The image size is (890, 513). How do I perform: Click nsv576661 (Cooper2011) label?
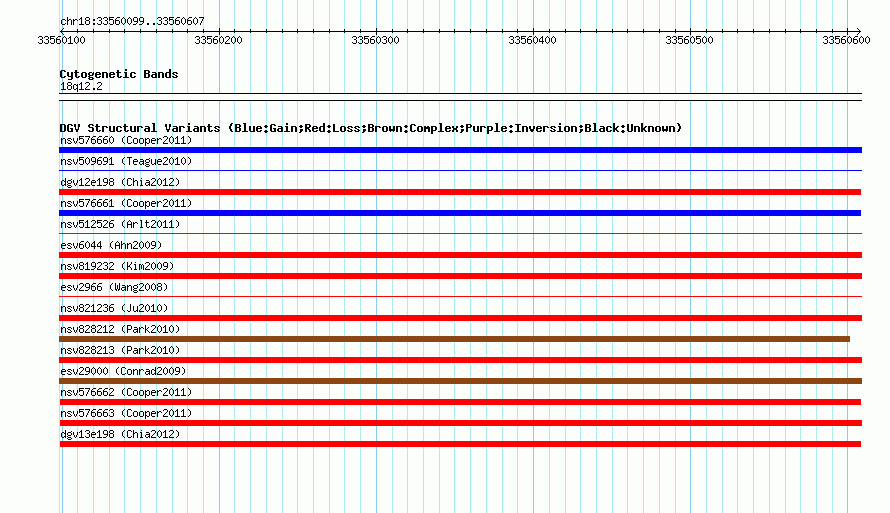point(126,203)
